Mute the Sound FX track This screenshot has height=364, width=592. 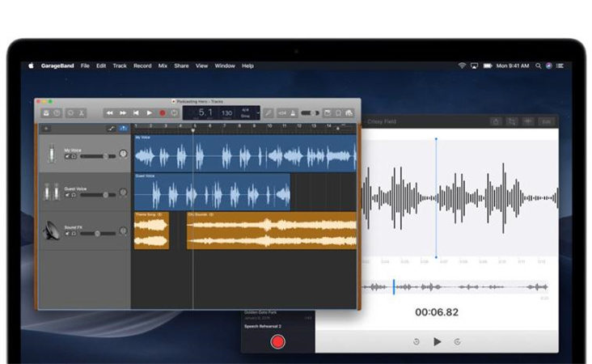click(x=68, y=233)
